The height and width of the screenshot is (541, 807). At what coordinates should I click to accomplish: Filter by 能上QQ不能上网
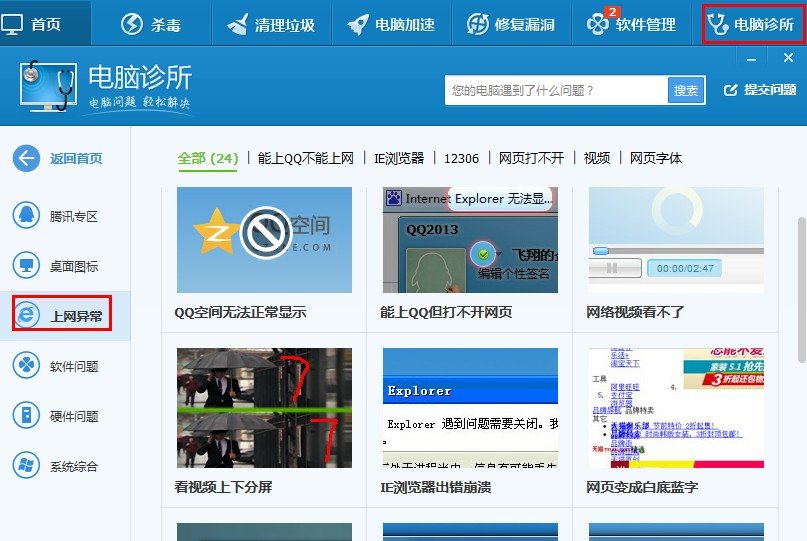click(x=305, y=158)
